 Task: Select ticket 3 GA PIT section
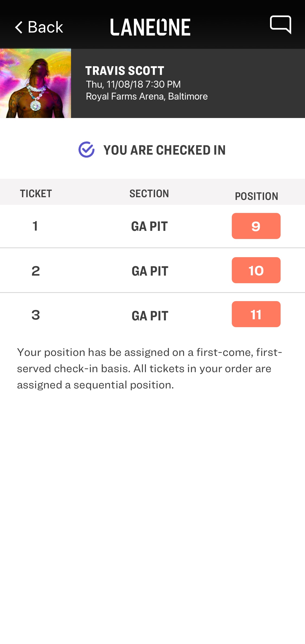coord(150,316)
